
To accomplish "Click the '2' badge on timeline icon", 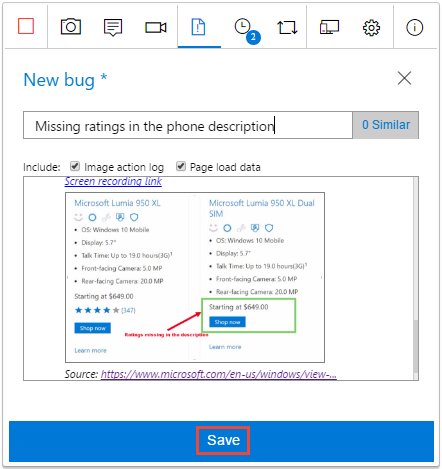I will coord(253,37).
